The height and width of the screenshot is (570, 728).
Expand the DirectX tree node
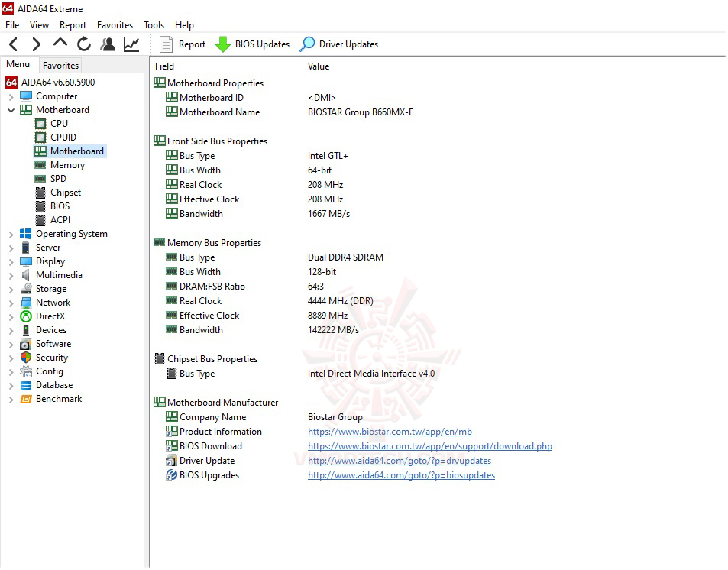[x=11, y=317]
